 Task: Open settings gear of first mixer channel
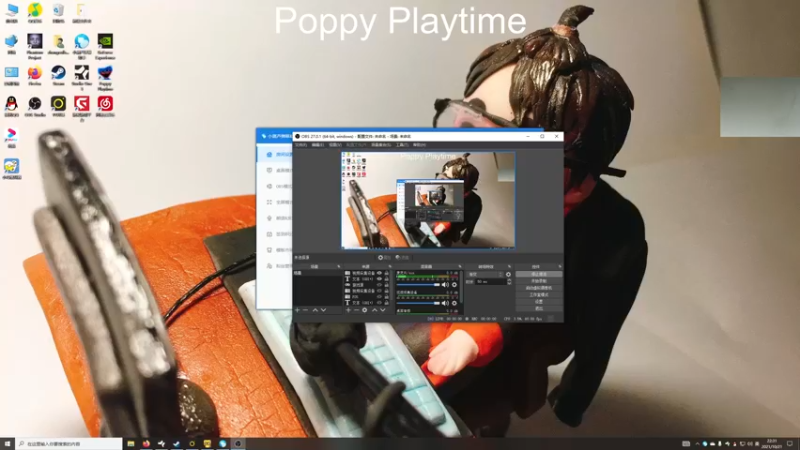pyautogui.click(x=455, y=285)
